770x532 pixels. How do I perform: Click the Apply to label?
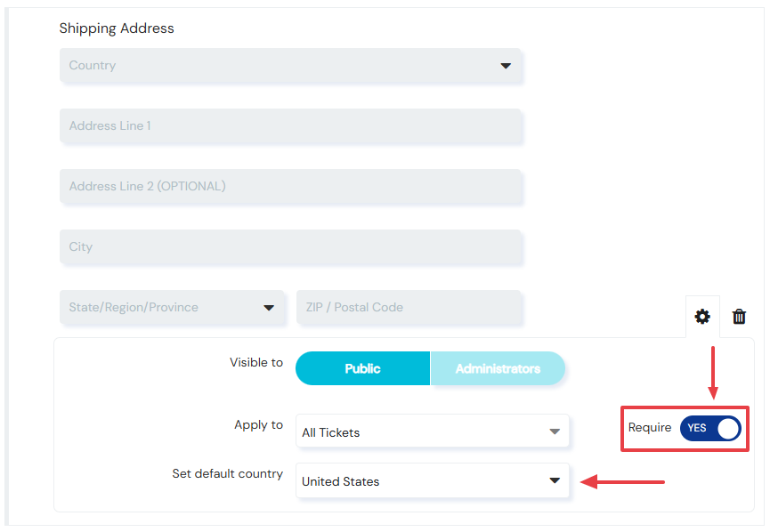pos(258,425)
